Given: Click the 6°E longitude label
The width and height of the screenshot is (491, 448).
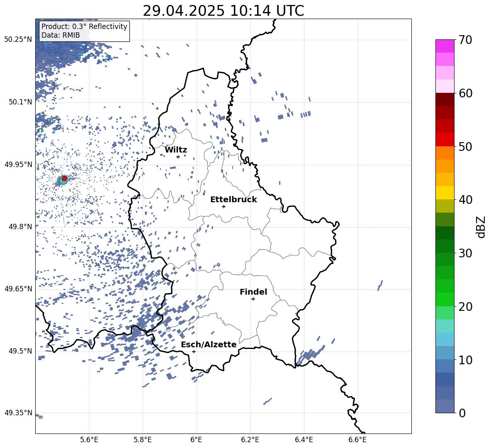Looking at the screenshot, I should pos(196,440).
